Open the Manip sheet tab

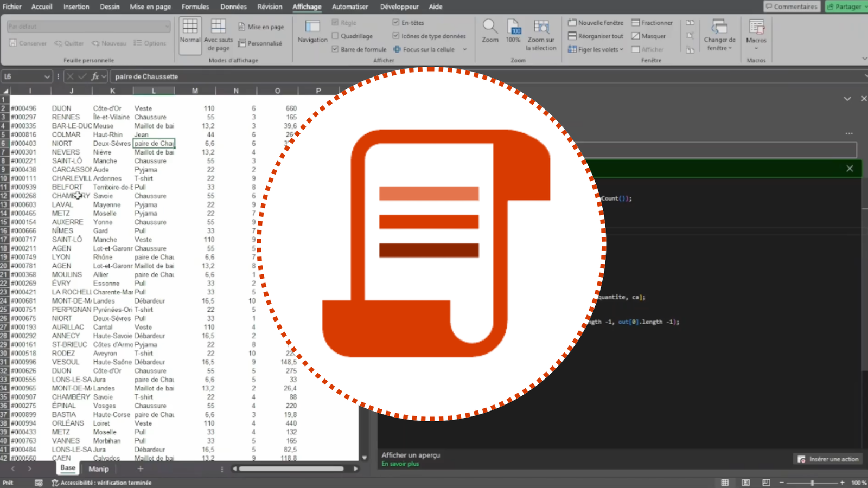(x=98, y=468)
